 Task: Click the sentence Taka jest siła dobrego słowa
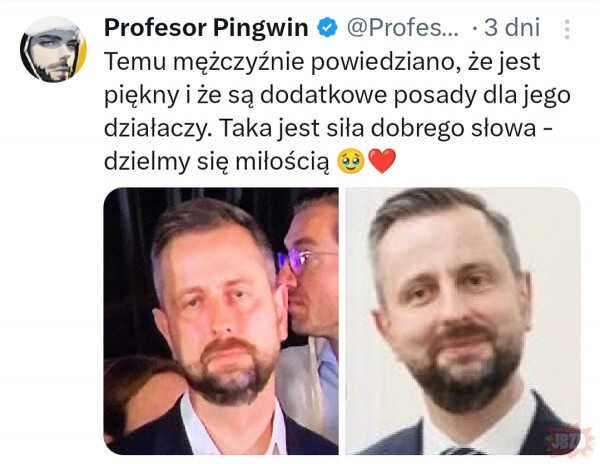point(378,128)
